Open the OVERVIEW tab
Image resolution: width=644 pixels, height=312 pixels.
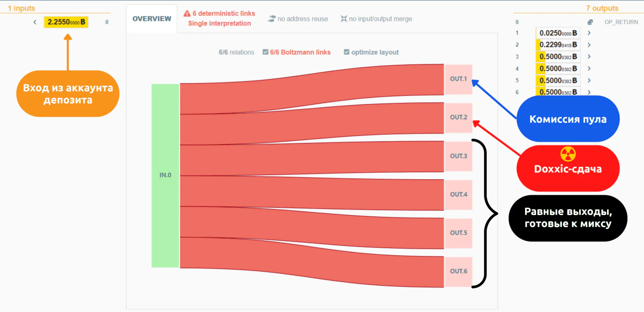coord(152,18)
